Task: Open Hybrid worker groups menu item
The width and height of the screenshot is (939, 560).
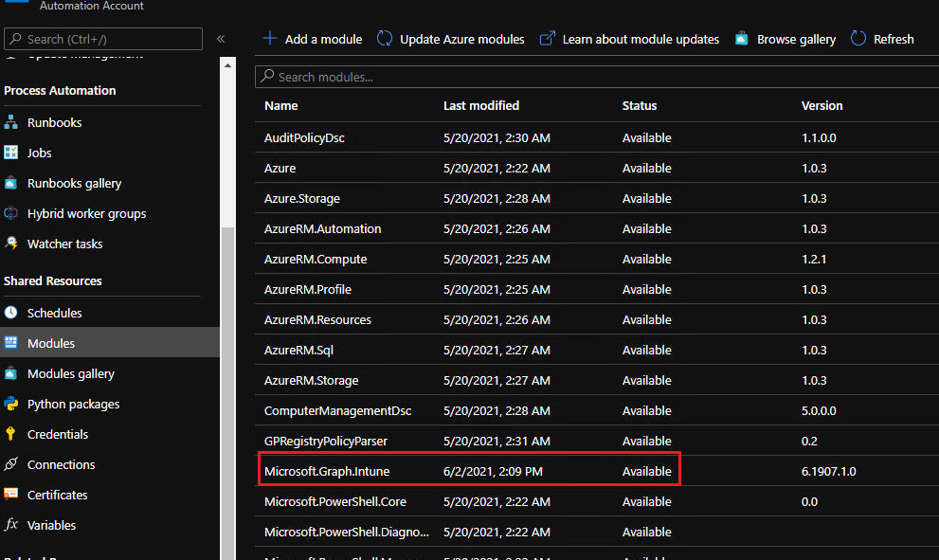Action: click(x=87, y=213)
